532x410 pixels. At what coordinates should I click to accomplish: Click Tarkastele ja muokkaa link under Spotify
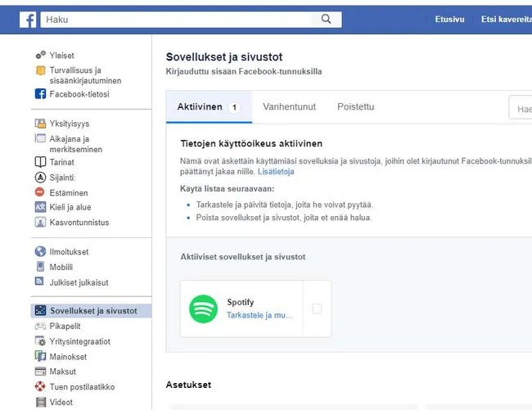[259, 314]
